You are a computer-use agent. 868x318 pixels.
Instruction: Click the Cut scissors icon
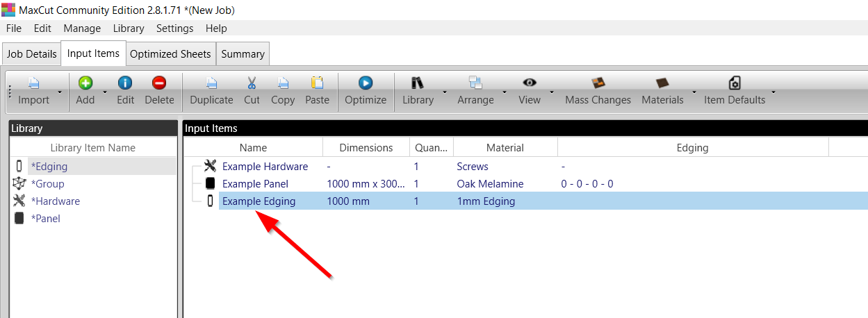252,83
